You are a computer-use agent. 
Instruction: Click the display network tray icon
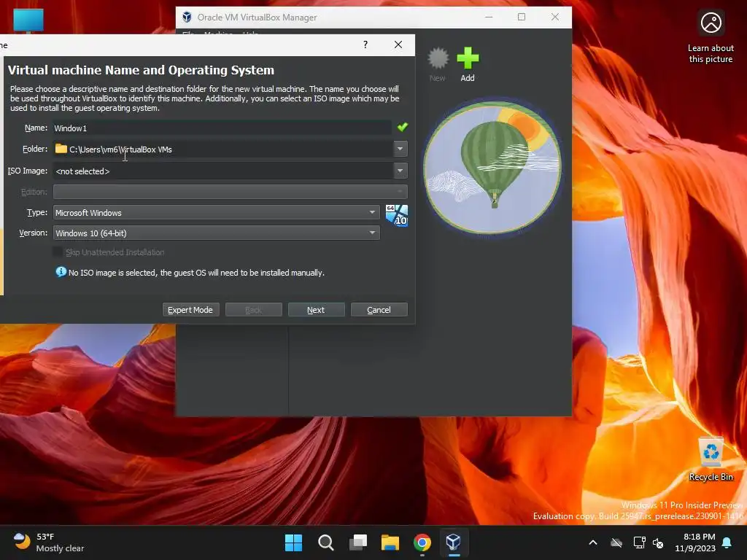coord(639,542)
